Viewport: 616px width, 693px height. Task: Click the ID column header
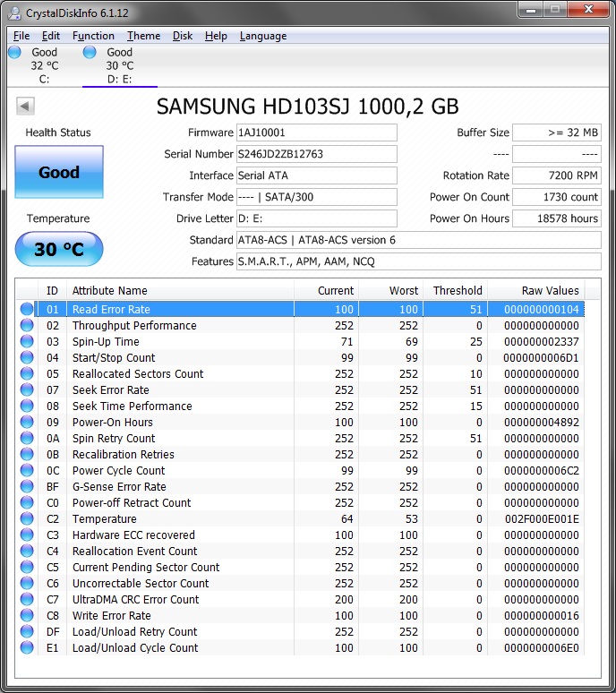[52, 290]
